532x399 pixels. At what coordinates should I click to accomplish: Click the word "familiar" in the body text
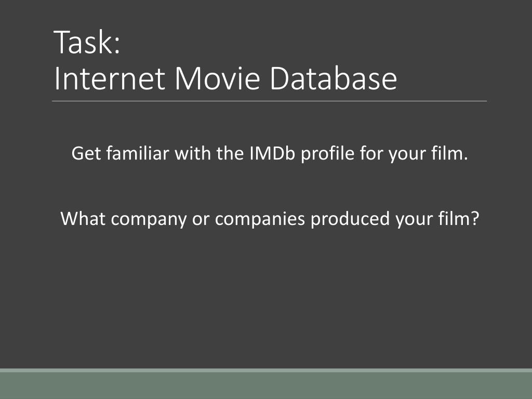click(137, 154)
